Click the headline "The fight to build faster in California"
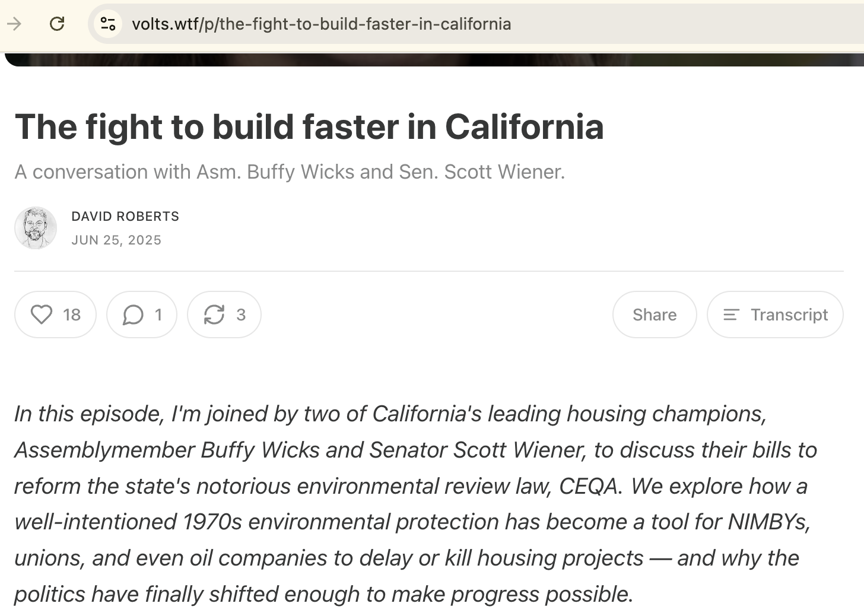 [309, 127]
